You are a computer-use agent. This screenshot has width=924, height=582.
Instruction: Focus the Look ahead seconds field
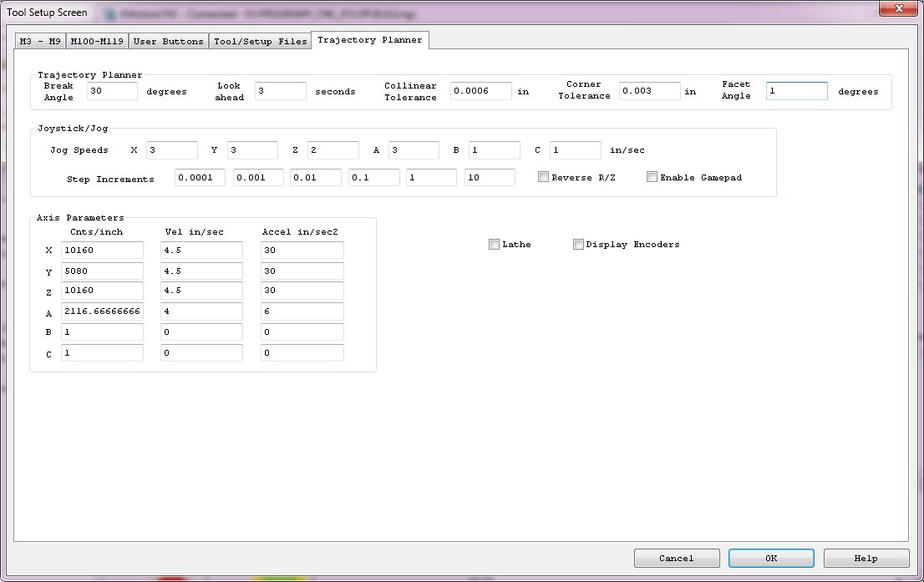point(281,91)
